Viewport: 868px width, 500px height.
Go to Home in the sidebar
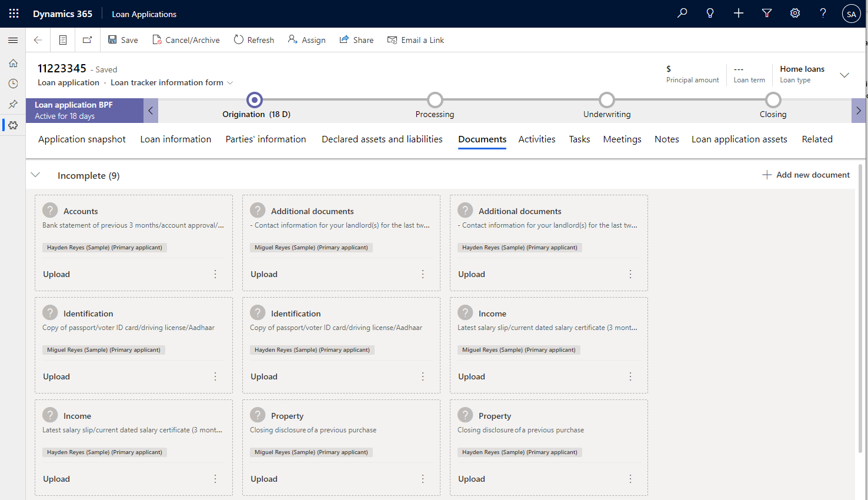[x=13, y=63]
